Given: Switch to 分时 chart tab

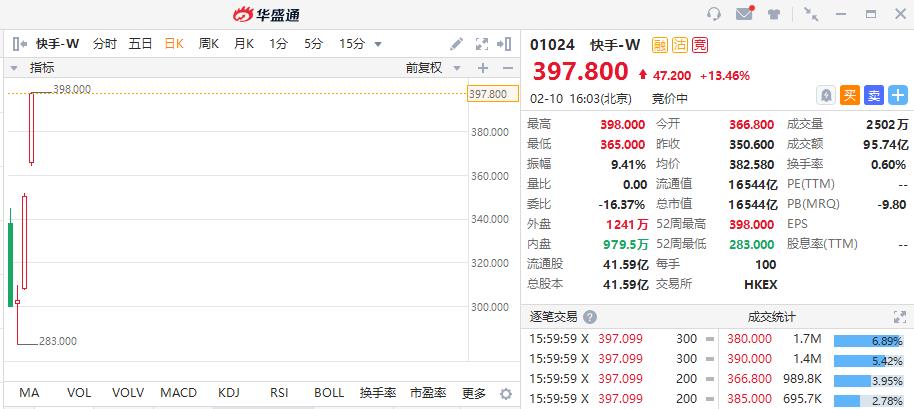Looking at the screenshot, I should tap(105, 44).
